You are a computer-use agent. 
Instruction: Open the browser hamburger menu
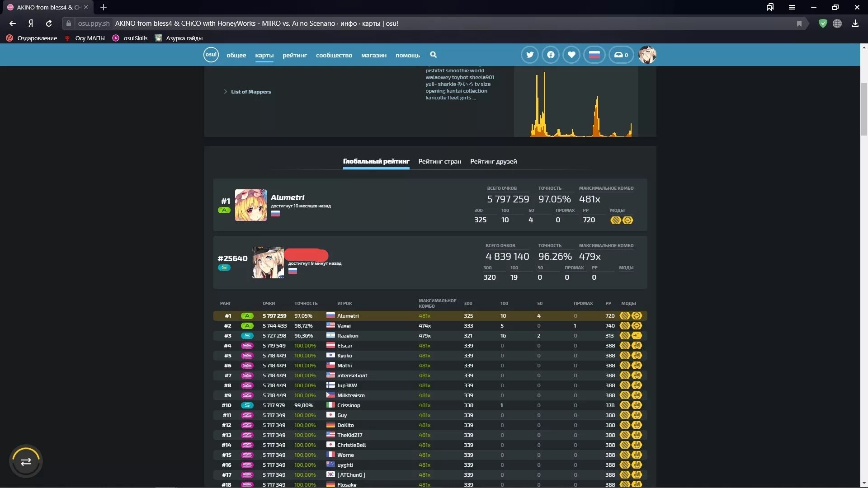792,7
